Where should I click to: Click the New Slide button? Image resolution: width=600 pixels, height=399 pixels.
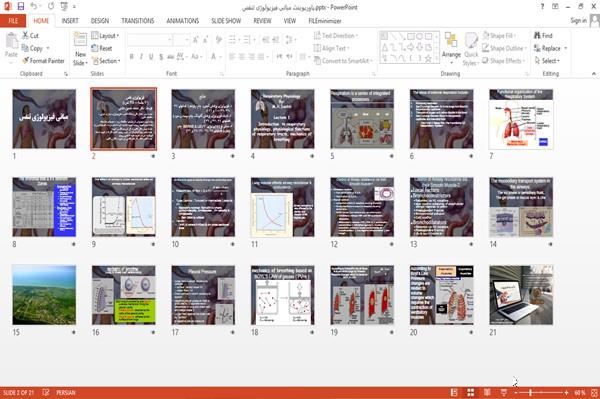pyautogui.click(x=80, y=49)
